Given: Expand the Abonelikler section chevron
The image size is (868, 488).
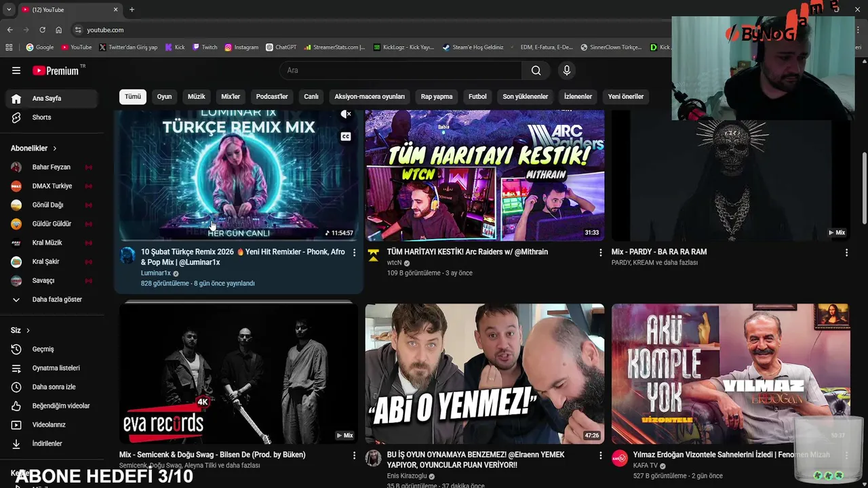Looking at the screenshot, I should [55, 148].
